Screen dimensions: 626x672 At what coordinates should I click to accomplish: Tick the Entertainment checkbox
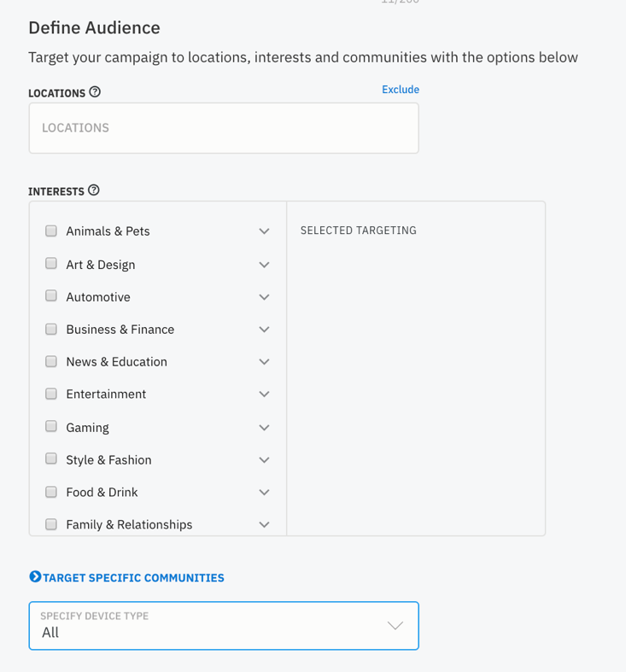click(x=51, y=394)
